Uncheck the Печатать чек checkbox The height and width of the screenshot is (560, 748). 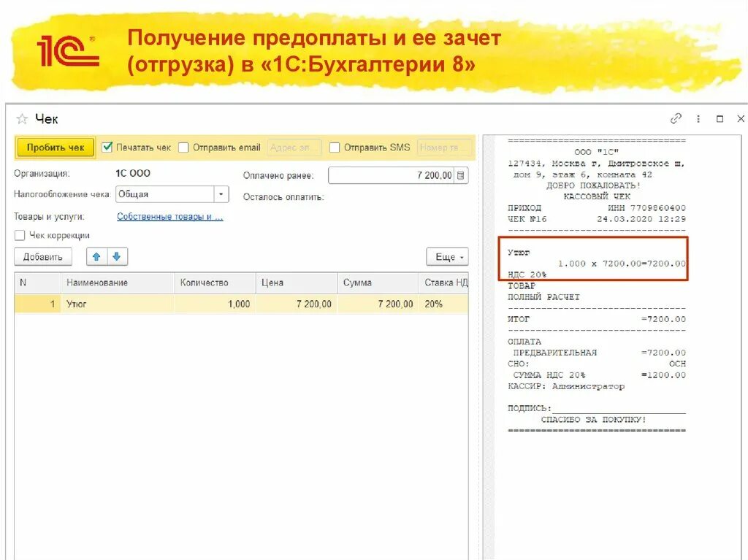(x=107, y=147)
